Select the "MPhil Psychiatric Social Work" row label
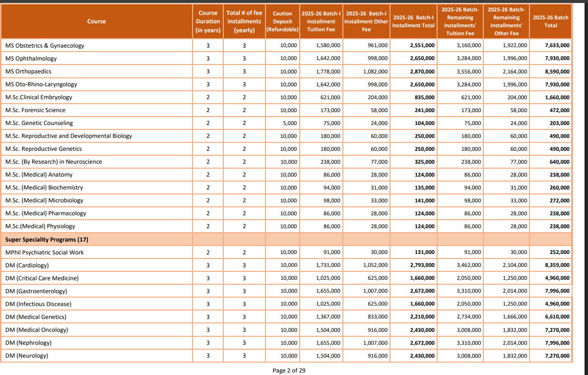588x375 pixels. tap(44, 252)
